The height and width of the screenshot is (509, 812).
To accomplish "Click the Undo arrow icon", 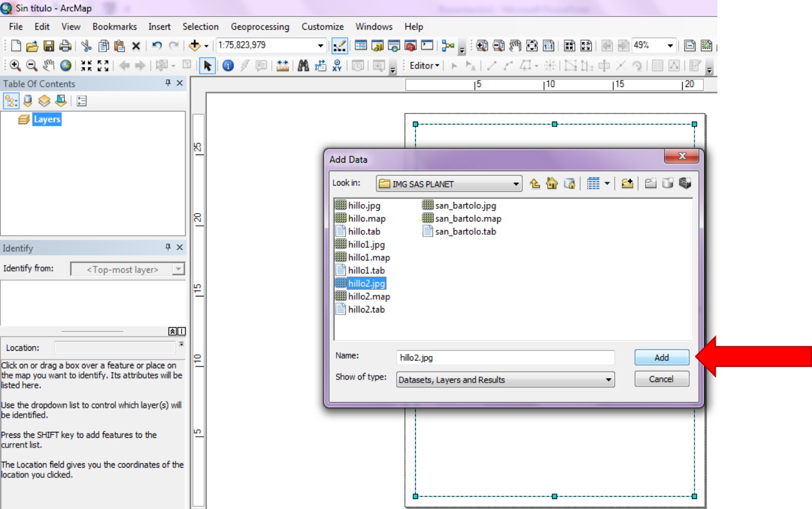I will click(x=156, y=46).
